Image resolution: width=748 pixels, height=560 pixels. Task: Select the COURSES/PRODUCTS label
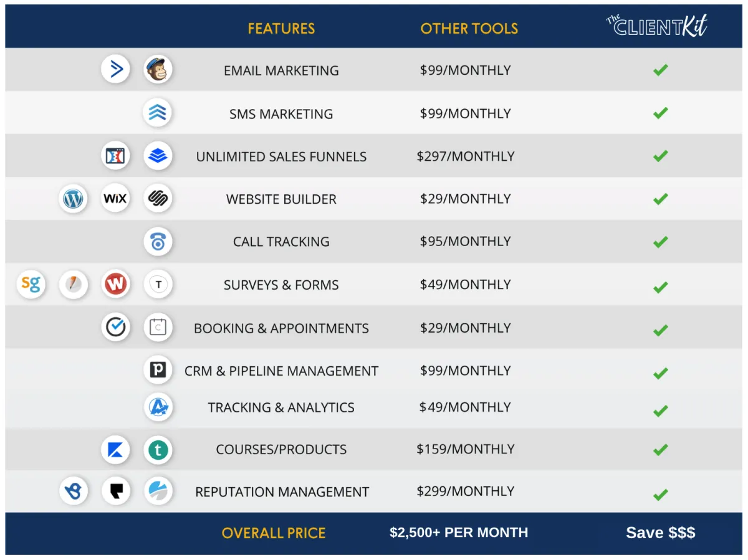coord(281,450)
